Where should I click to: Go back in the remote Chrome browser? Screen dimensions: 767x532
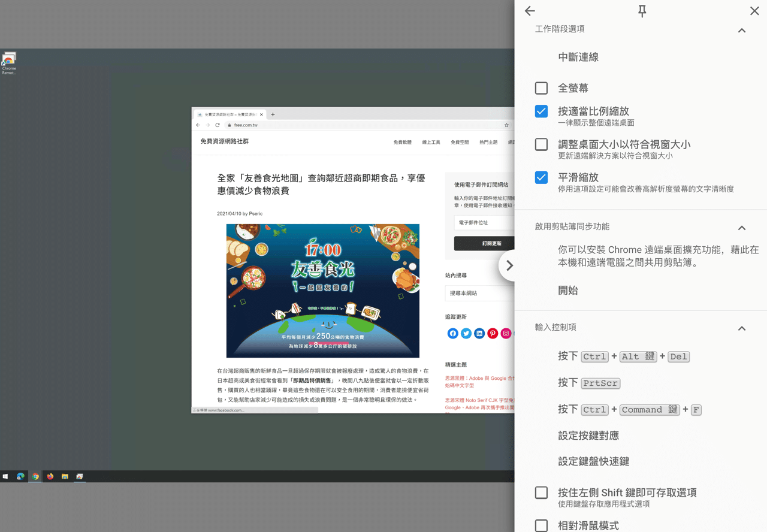pyautogui.click(x=198, y=125)
